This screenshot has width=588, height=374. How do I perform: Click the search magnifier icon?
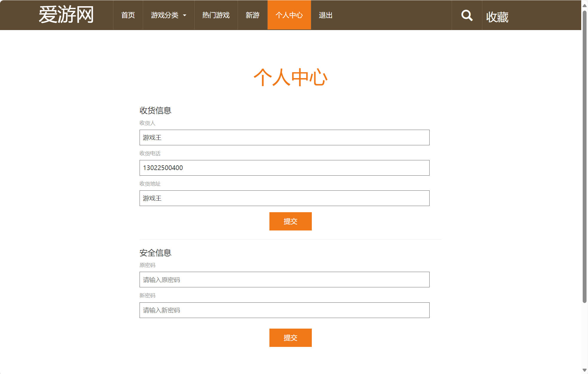tap(467, 15)
